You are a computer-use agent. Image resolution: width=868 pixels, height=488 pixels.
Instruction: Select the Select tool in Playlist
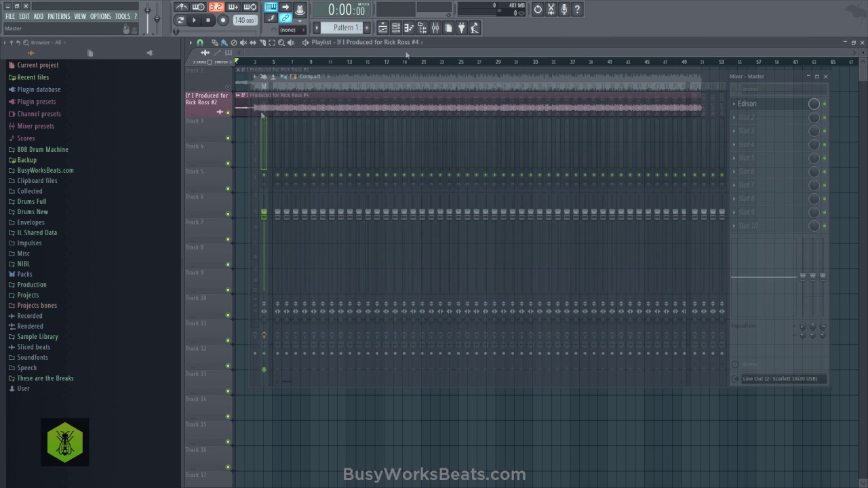[x=271, y=42]
